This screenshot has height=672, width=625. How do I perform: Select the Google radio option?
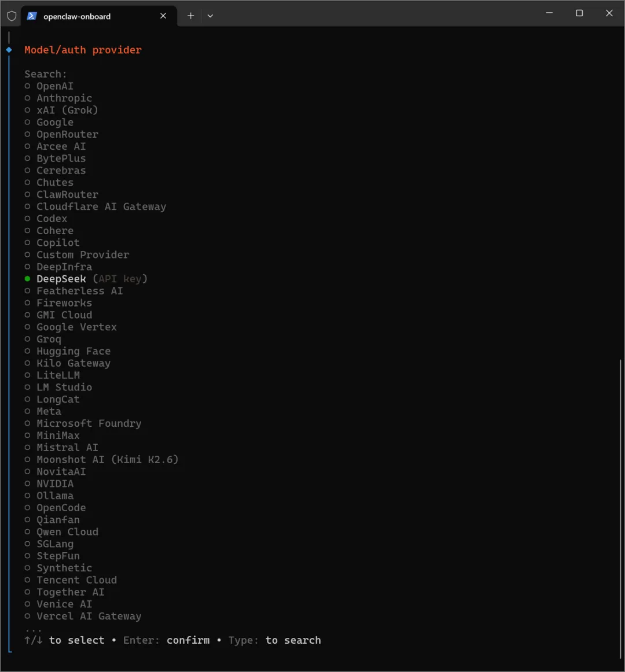(x=49, y=122)
